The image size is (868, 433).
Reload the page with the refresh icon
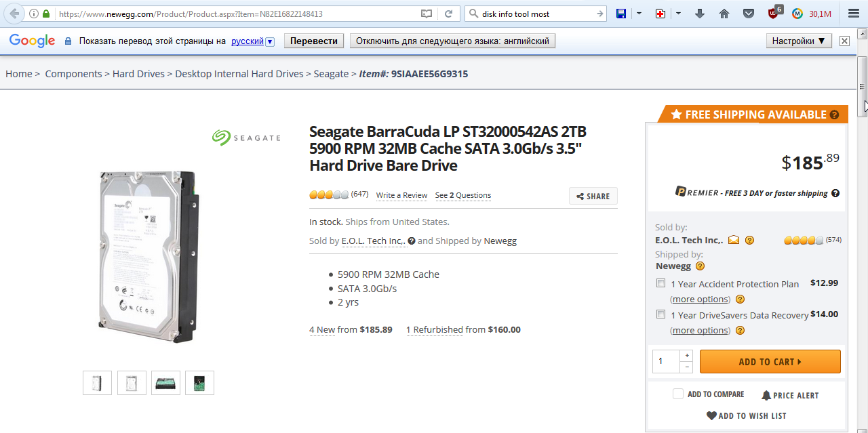448,14
